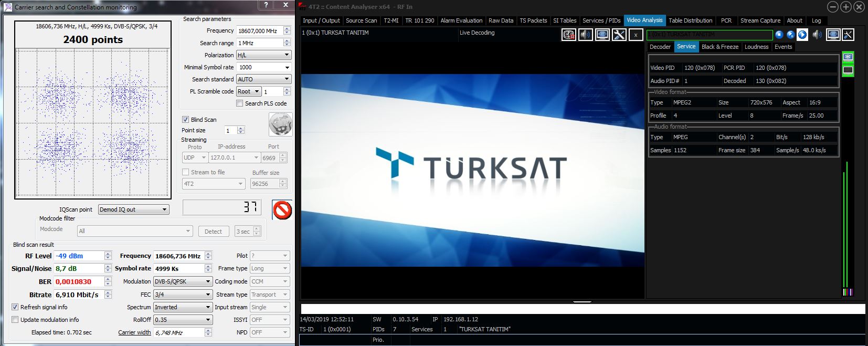The image size is (868, 346).
Task: Enable Update modulation info checkbox
Action: [x=15, y=320]
